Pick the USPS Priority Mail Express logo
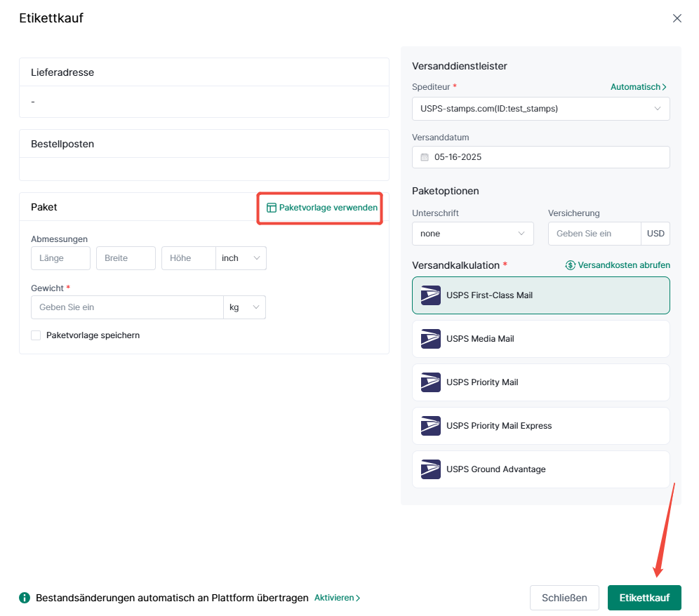 [x=431, y=426]
